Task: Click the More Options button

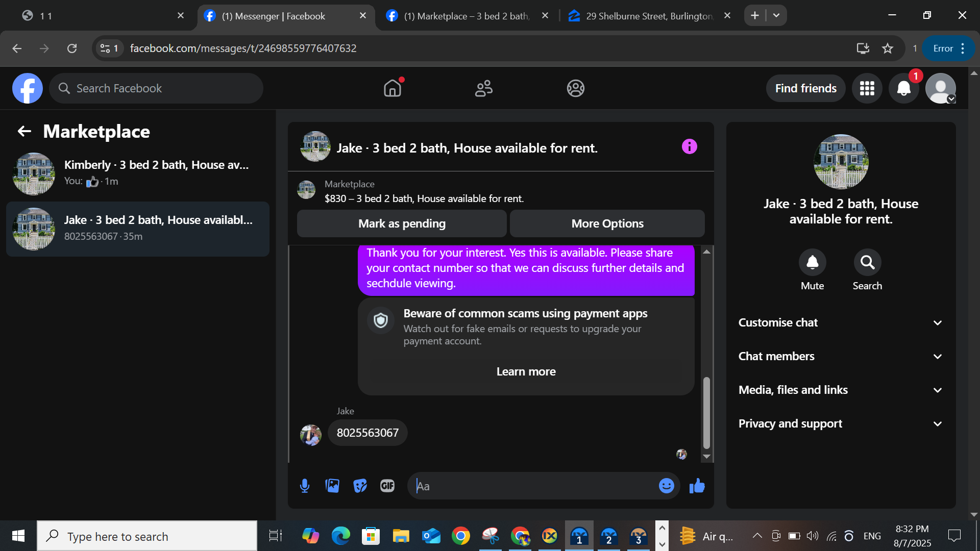Action: (x=607, y=223)
